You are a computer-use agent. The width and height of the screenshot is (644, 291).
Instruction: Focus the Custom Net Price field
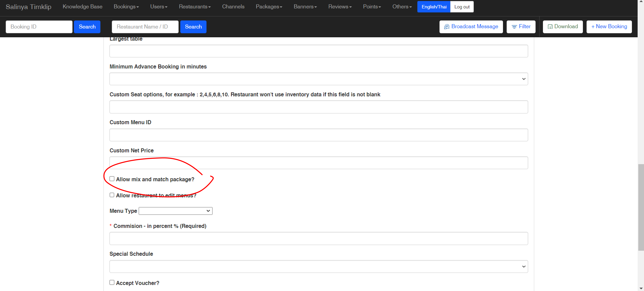318,163
